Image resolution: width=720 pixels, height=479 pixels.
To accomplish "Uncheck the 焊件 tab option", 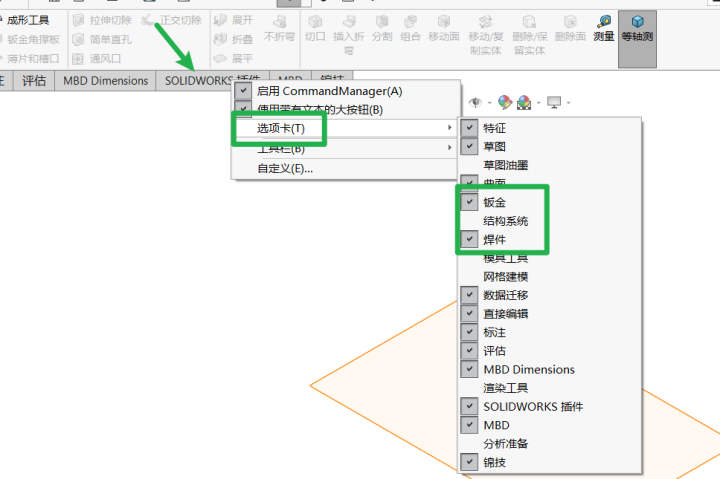I will [469, 239].
